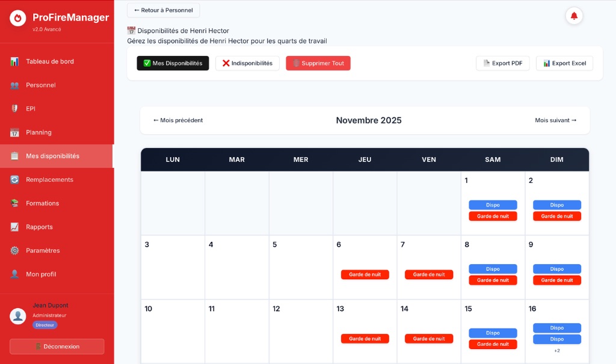Click the EPI shield icon
The width and height of the screenshot is (616, 364).
pos(14,109)
